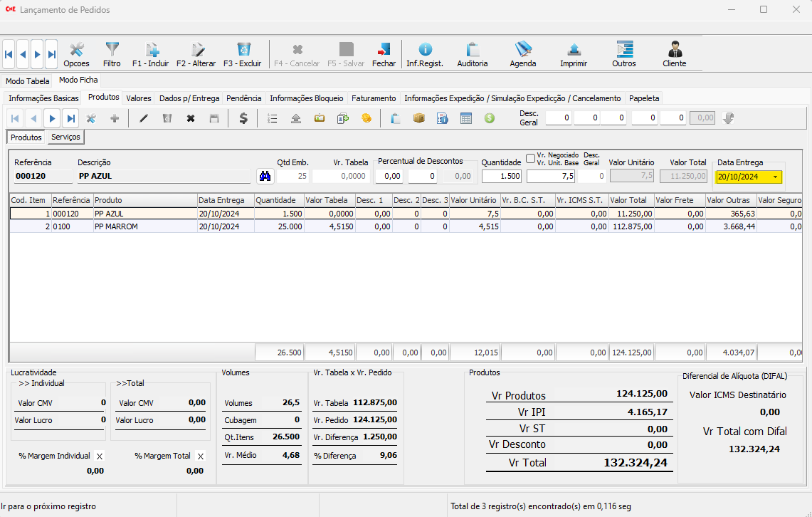Click the X next to % Margem Total

201,456
